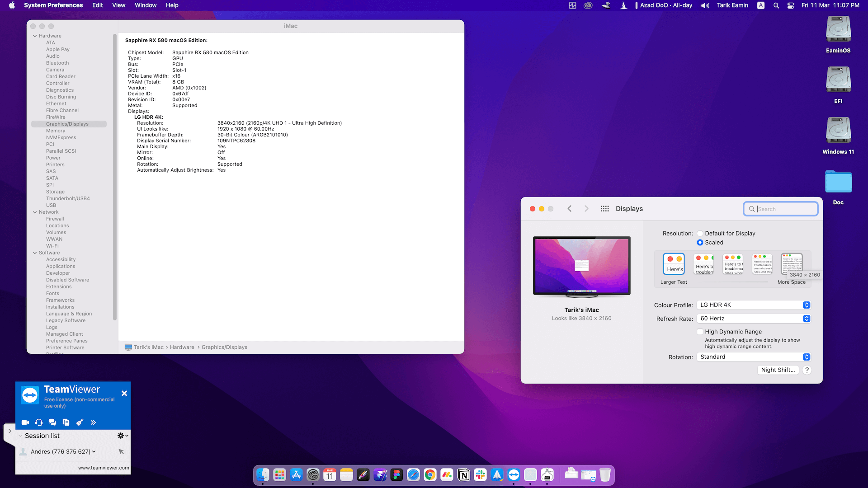The image size is (868, 488).
Task: Open TeamViewer from the Dock
Action: coord(514,475)
